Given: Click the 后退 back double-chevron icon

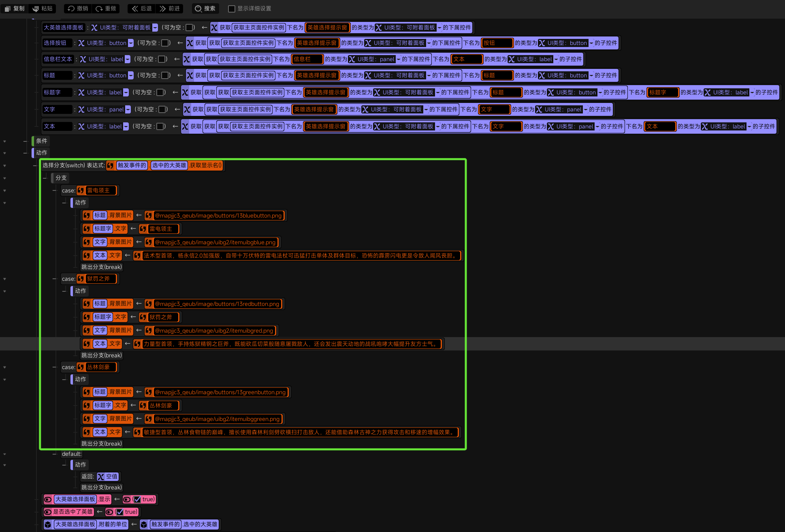Looking at the screenshot, I should click(x=135, y=9).
